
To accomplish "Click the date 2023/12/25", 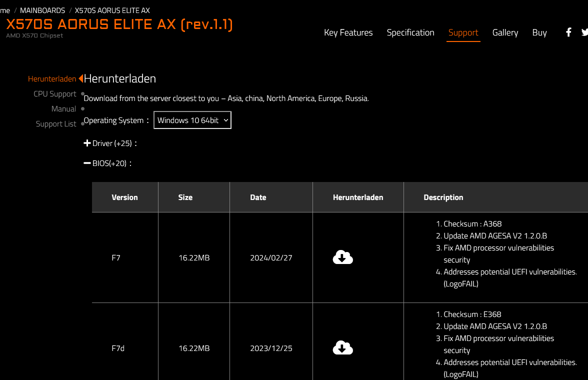I will pyautogui.click(x=271, y=348).
